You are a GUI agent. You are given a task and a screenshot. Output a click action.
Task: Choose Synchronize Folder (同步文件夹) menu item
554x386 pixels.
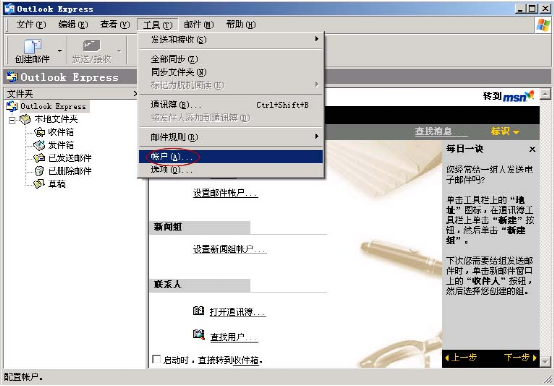[x=231, y=72]
